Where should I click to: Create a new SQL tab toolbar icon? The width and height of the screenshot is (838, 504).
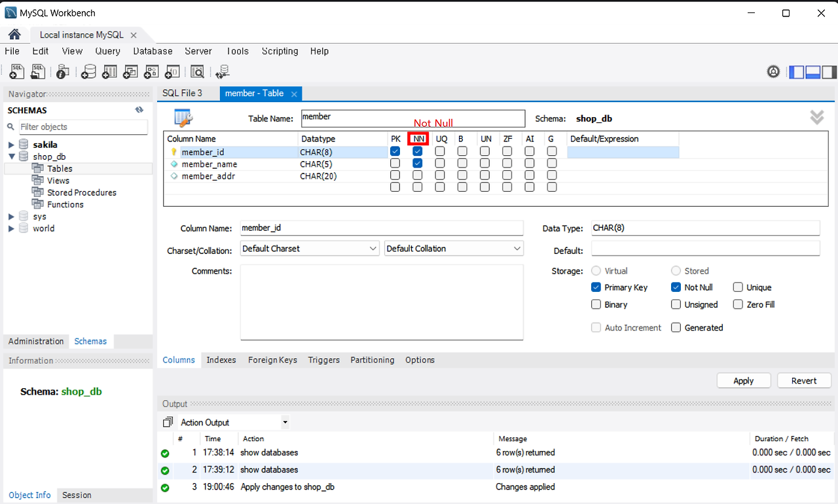pyautogui.click(x=18, y=71)
